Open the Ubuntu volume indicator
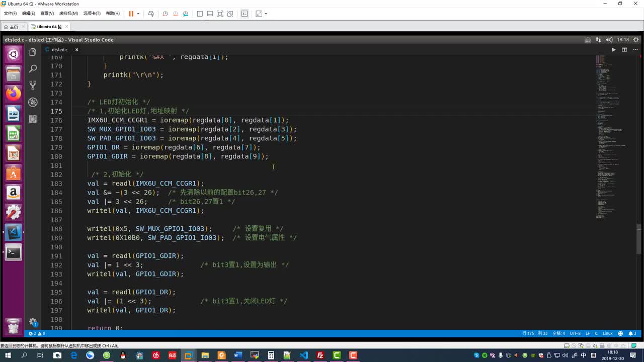The width and height of the screenshot is (644, 362). click(609, 40)
